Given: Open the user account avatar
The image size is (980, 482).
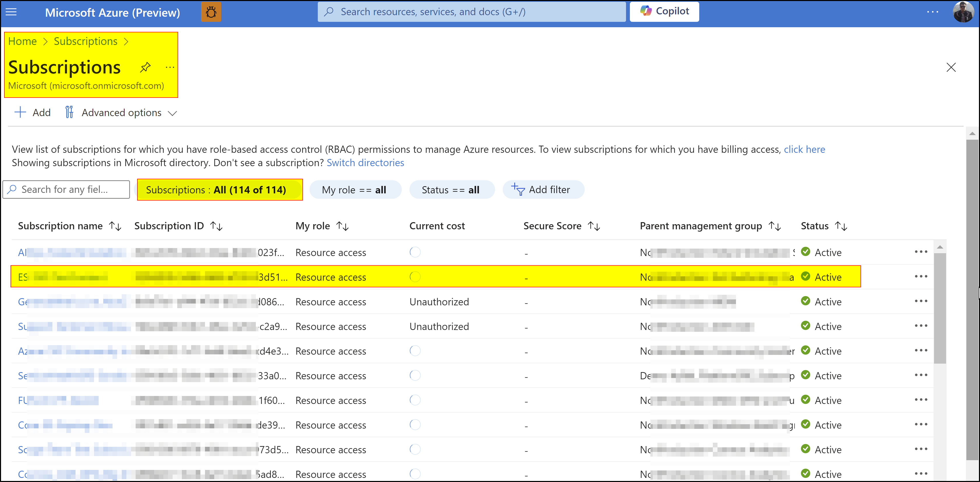Looking at the screenshot, I should [x=963, y=12].
